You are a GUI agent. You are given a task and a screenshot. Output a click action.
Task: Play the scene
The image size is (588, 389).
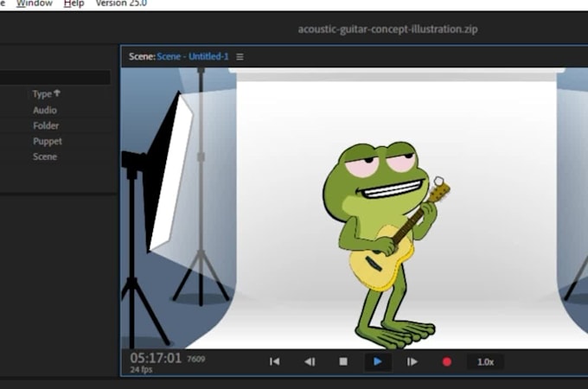click(378, 361)
